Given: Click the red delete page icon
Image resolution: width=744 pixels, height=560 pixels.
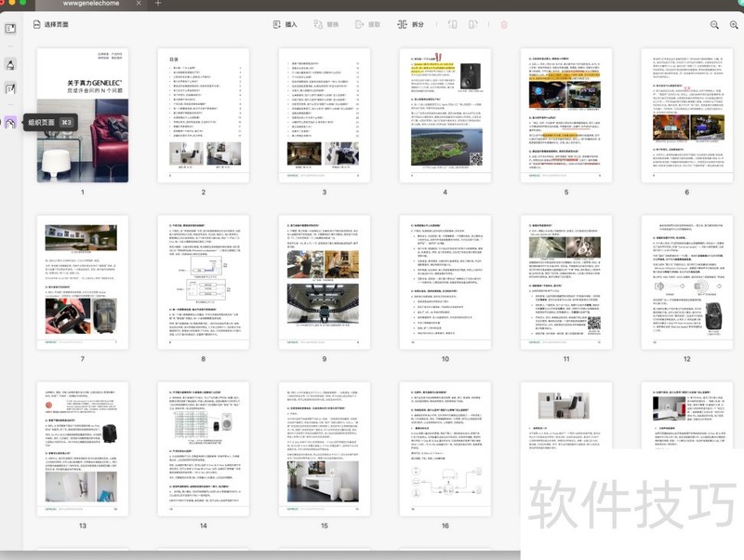Looking at the screenshot, I should 504,24.
